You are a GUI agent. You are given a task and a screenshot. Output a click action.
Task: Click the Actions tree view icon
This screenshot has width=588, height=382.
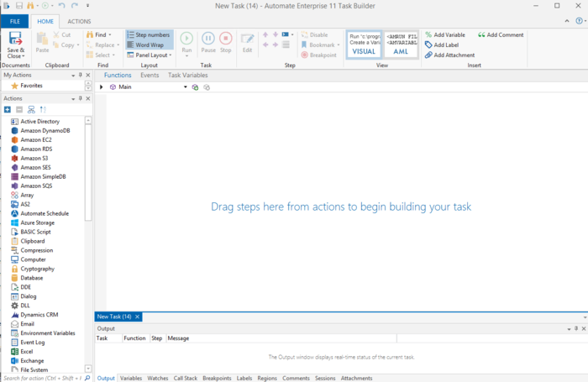[x=31, y=109]
